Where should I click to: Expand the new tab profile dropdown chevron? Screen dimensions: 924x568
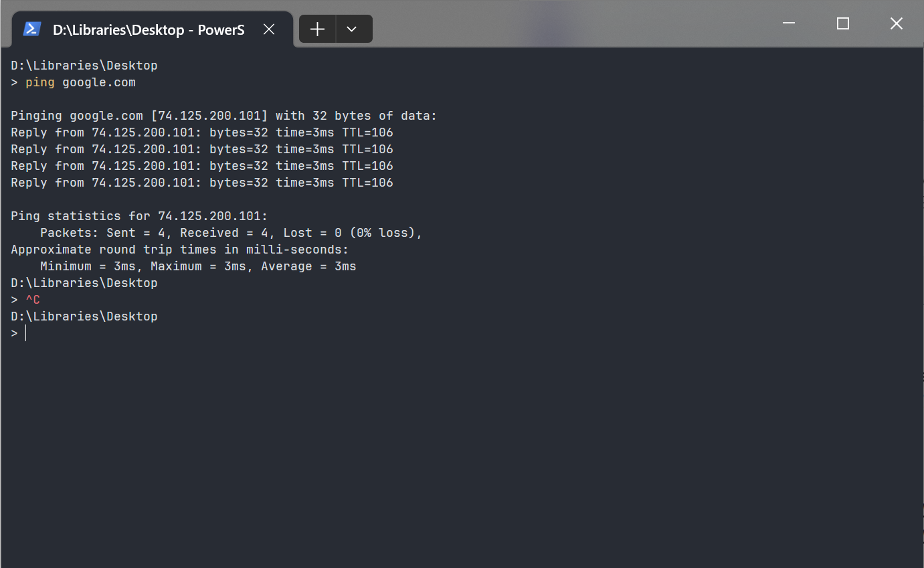pos(352,29)
